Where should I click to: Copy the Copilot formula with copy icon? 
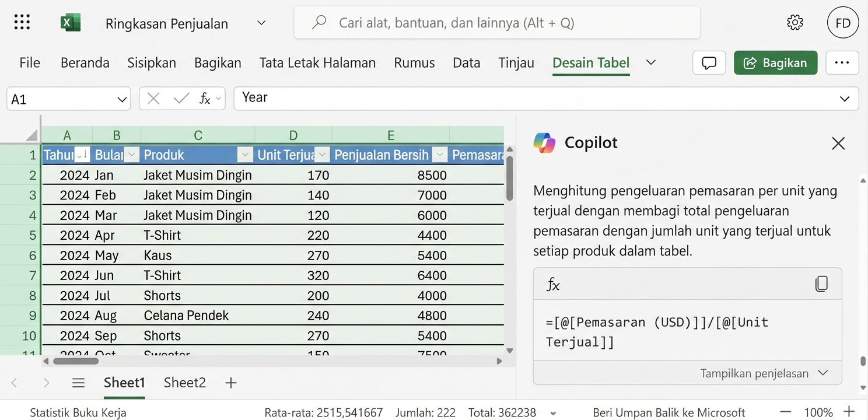[x=822, y=284]
